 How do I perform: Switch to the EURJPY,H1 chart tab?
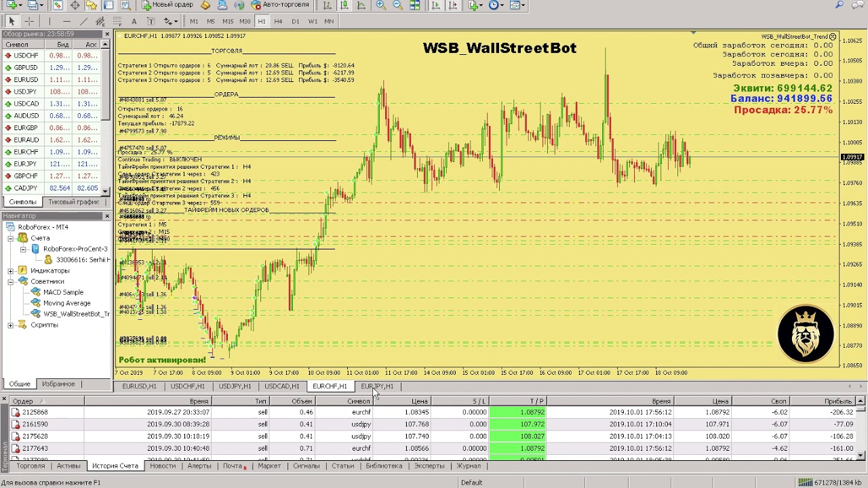tap(377, 386)
